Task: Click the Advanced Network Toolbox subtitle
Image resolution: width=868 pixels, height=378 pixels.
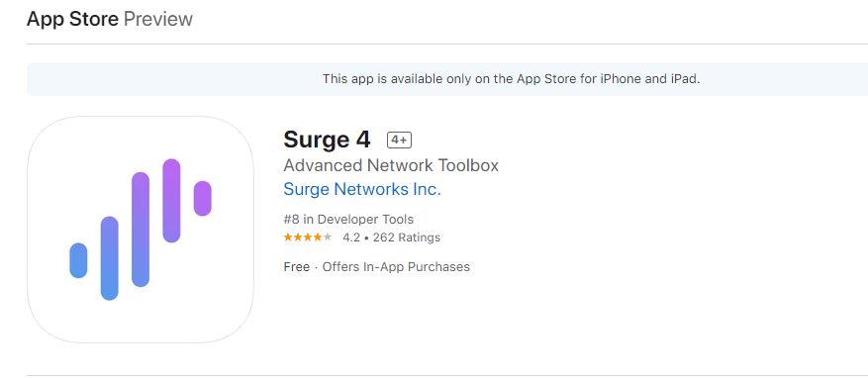Action: pyautogui.click(x=391, y=165)
